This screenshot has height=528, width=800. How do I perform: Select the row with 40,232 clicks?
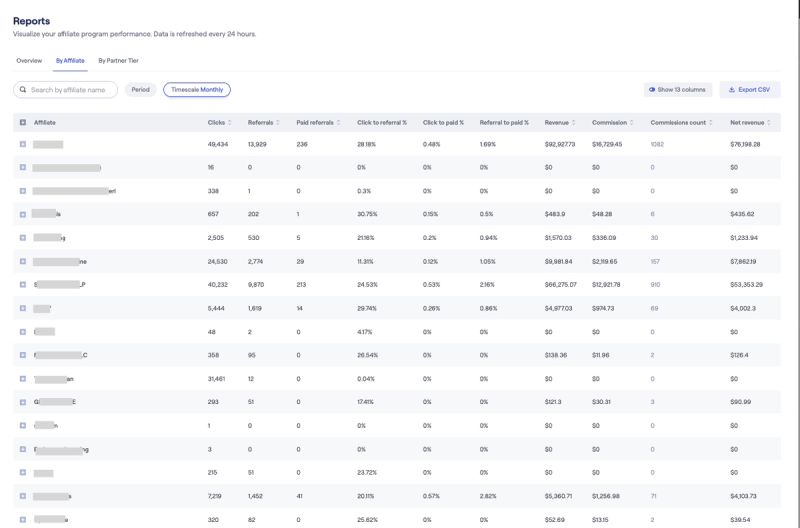(22, 285)
